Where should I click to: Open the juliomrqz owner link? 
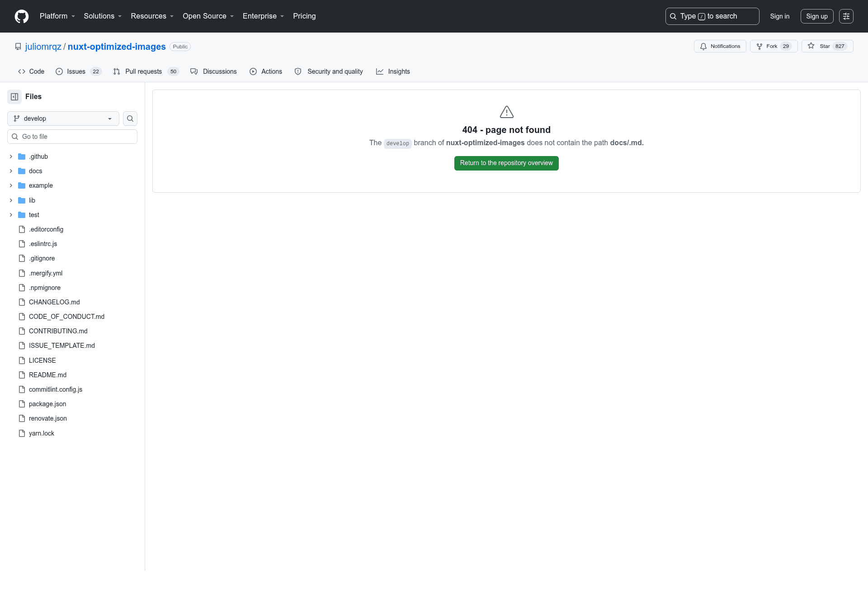click(43, 47)
